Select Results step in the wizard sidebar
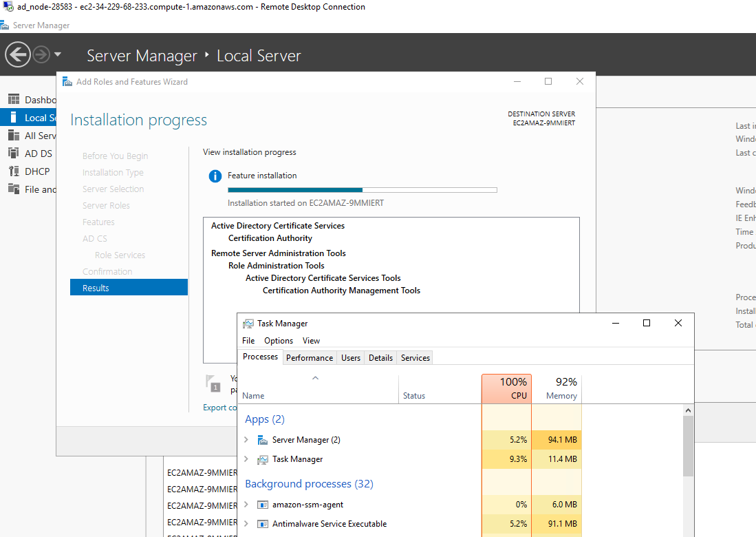Screen dimensions: 756x537 point(129,288)
